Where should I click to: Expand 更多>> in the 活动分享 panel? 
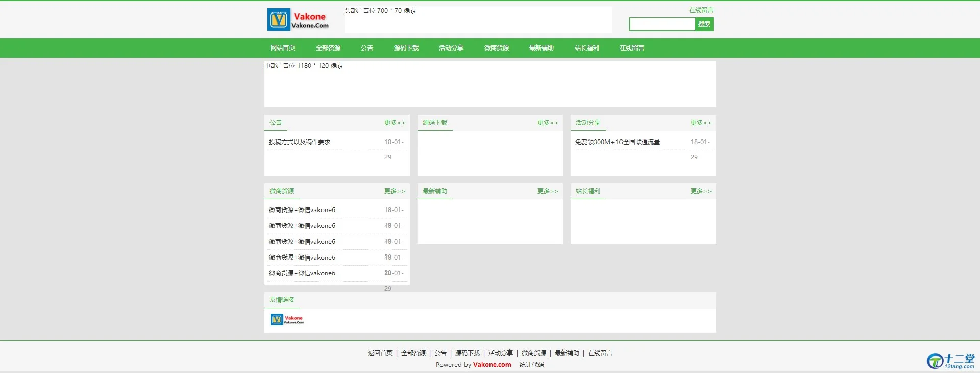point(700,123)
